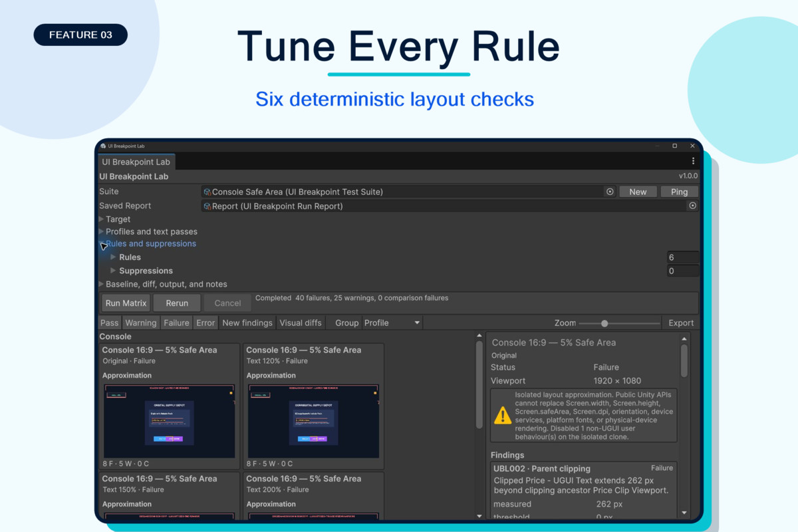Expand Baseline, diff, output, and notes
The width and height of the screenshot is (798, 532).
[102, 284]
